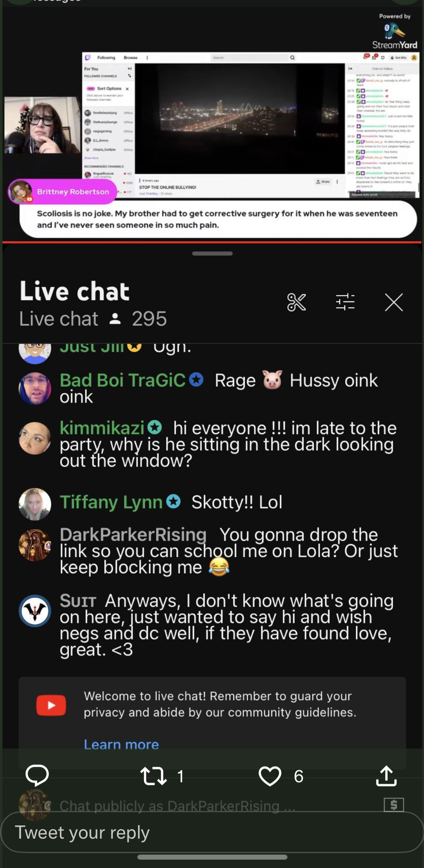424x868 pixels.
Task: Tap the reply speech bubble icon
Action: pyautogui.click(x=37, y=775)
